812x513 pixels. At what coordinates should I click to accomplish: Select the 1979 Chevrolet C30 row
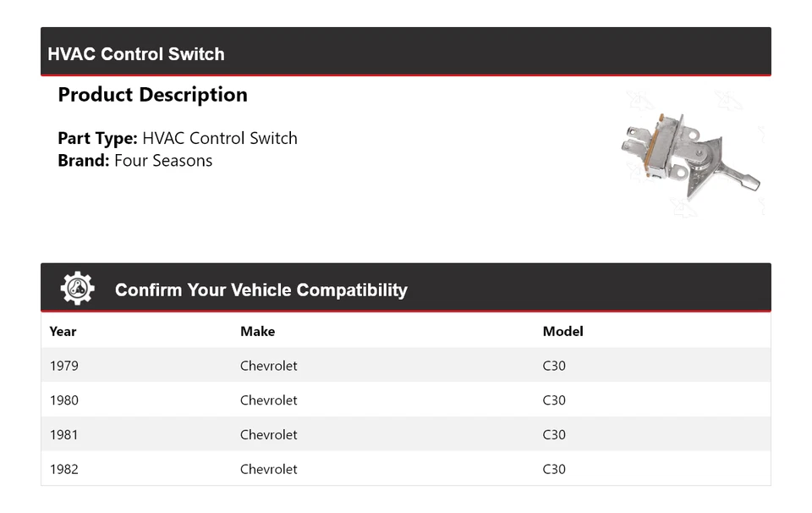click(x=406, y=366)
